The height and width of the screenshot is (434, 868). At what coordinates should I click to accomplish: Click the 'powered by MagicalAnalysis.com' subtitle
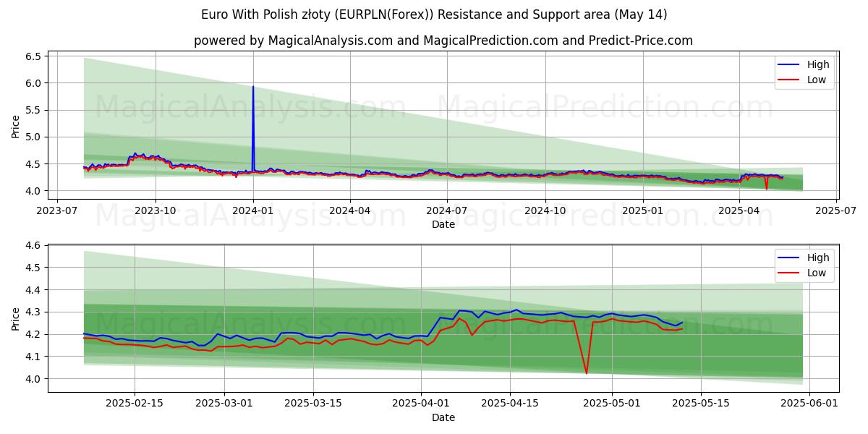tap(443, 41)
